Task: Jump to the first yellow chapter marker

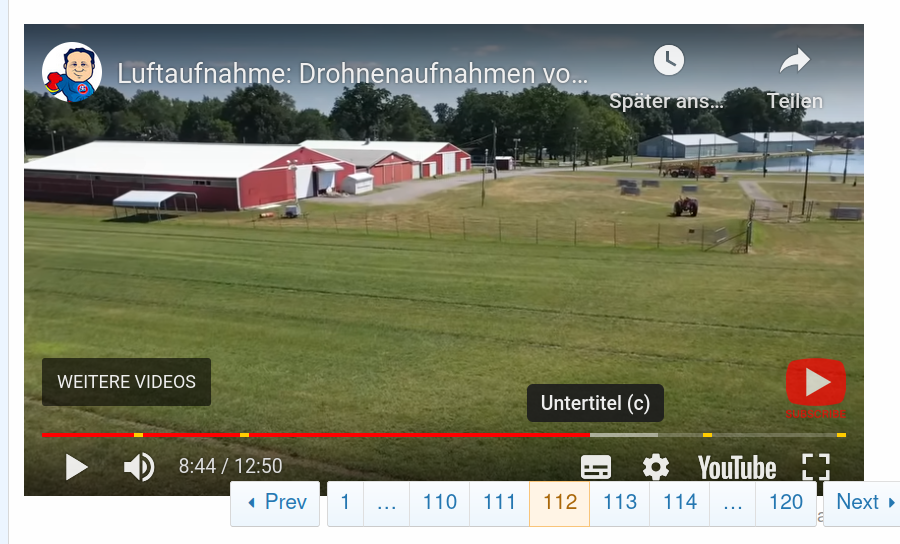Action: (x=138, y=435)
